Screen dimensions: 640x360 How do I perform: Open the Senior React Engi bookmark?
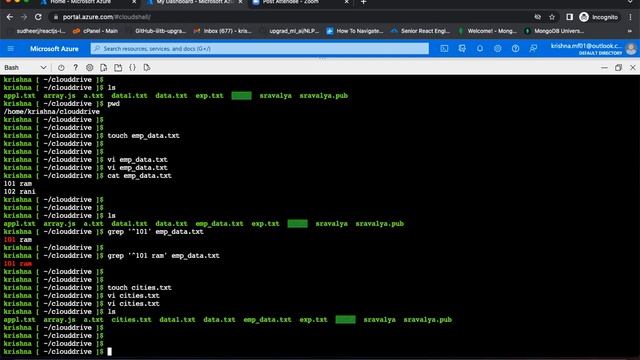coord(420,31)
